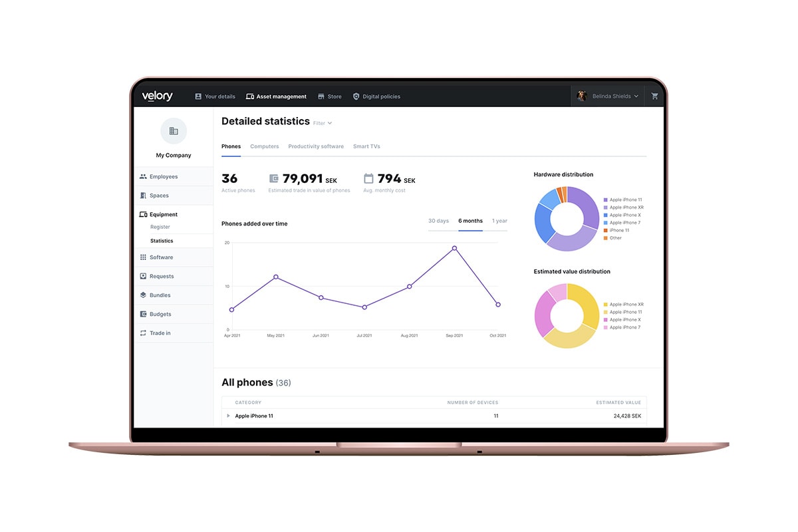Screen dimensions: 798x532
Task: Click the Oct 2021 chart data point
Action: 498,305
